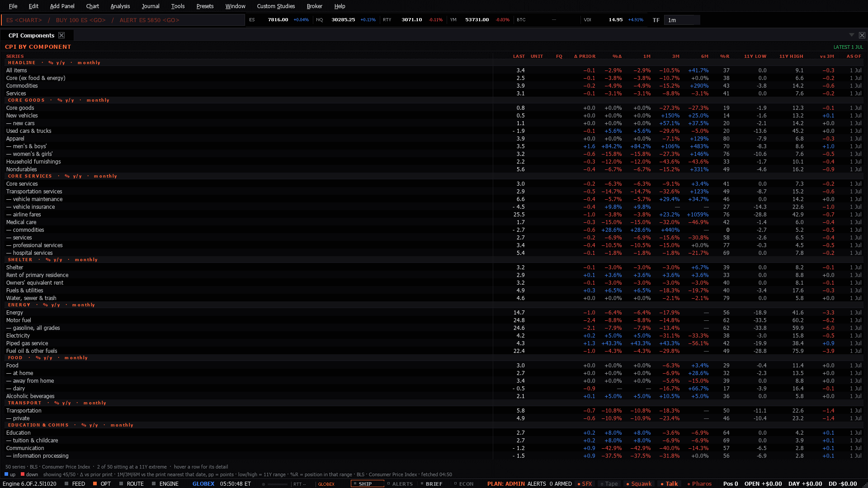Click the VIX quote in the ticker bar
868x488 pixels.
click(x=613, y=20)
